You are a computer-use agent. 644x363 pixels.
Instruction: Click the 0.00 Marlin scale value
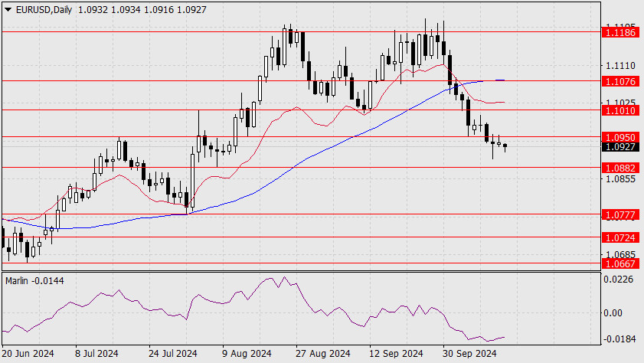point(613,313)
